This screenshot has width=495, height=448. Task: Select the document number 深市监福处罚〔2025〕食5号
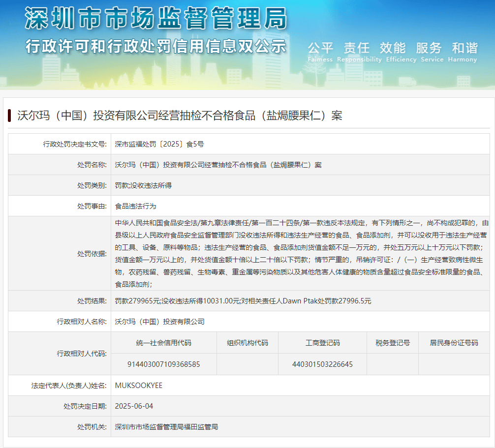159,144
